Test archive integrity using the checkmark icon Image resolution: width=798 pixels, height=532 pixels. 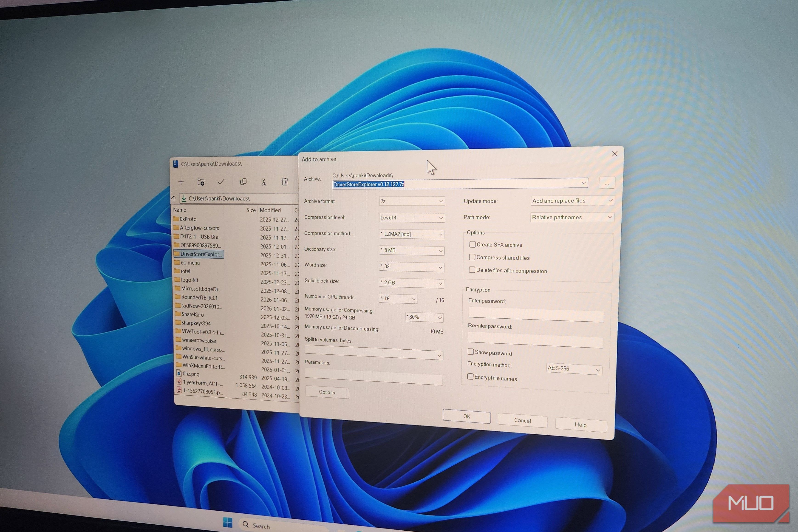221,182
